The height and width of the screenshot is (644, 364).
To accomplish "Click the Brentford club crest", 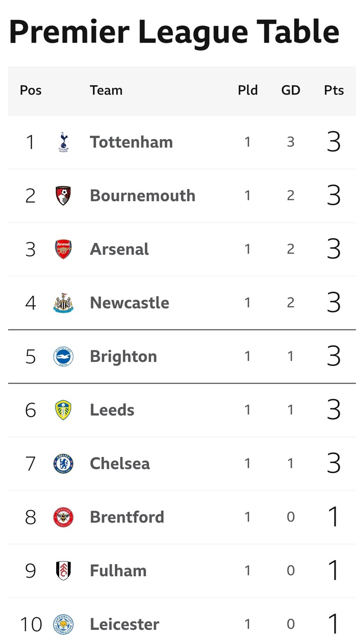I will [63, 517].
